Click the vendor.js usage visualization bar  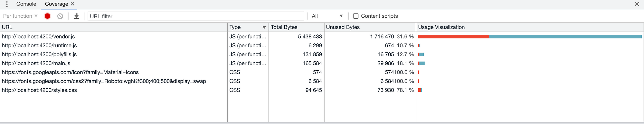(x=530, y=37)
